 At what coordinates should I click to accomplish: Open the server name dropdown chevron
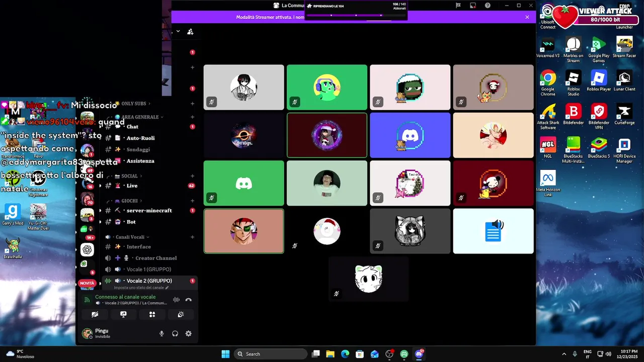pos(178,31)
